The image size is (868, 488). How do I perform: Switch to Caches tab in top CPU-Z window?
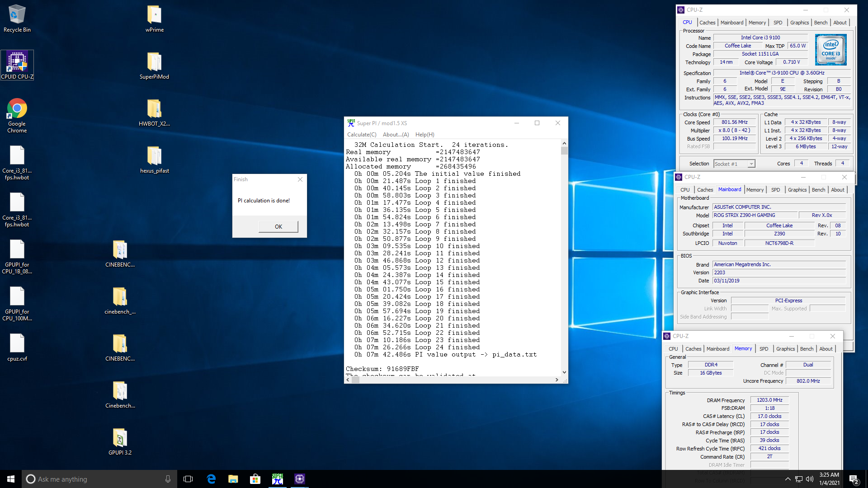(707, 23)
